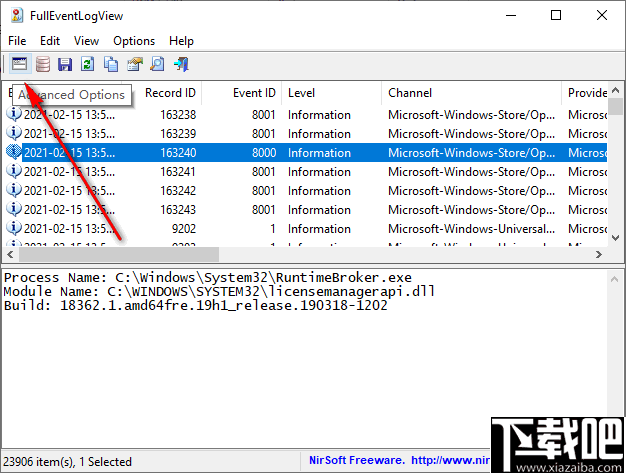Click event list scroll up arrow
Image resolution: width=626 pixels, height=473 pixels.
coord(615,90)
